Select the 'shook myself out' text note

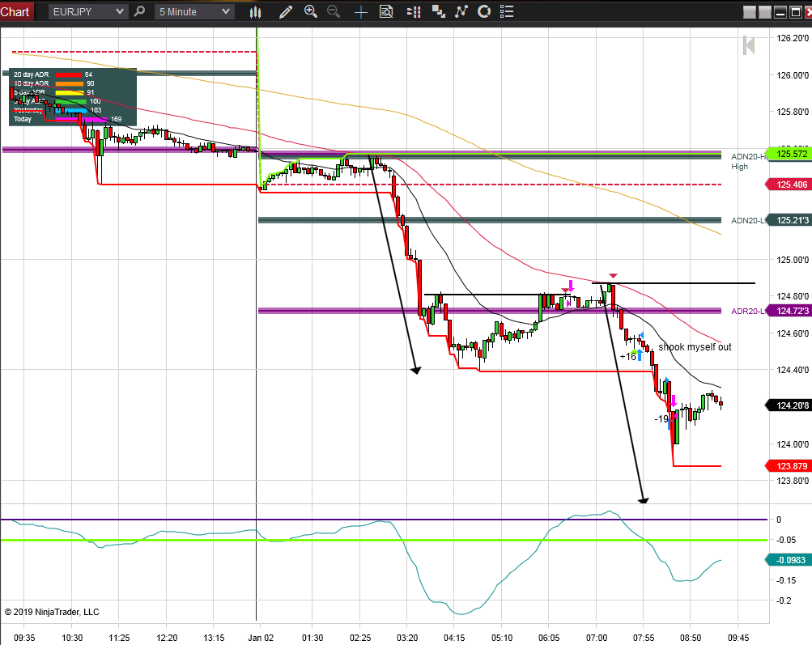(695, 347)
